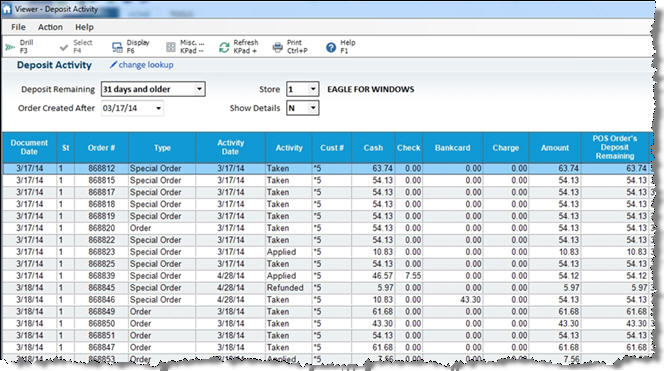Click the Misc KPad toolbar icon
This screenshot has width=664, height=371.
(x=171, y=47)
